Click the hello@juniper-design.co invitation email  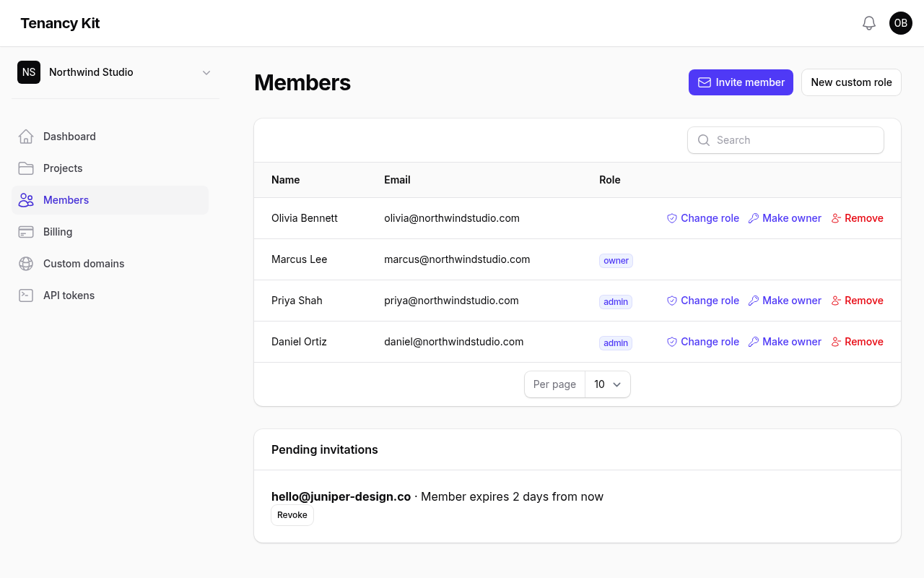click(341, 496)
